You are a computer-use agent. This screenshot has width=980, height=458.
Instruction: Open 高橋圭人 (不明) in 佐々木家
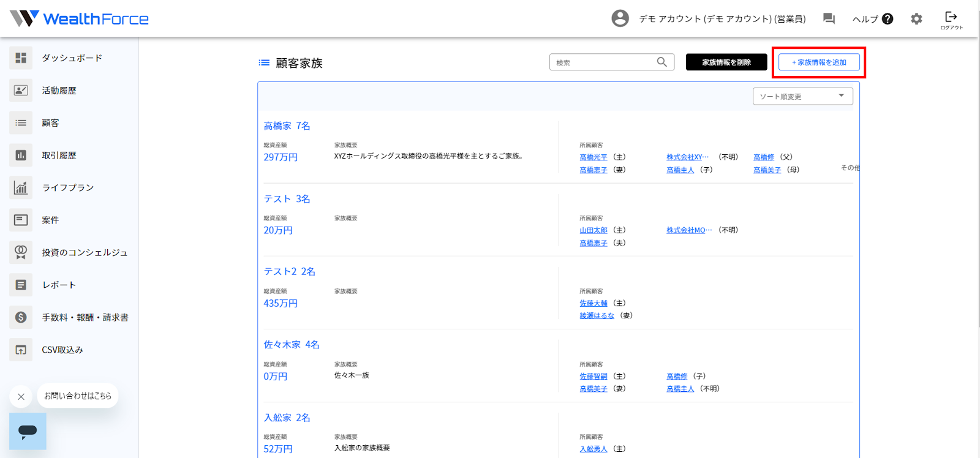[680, 389]
